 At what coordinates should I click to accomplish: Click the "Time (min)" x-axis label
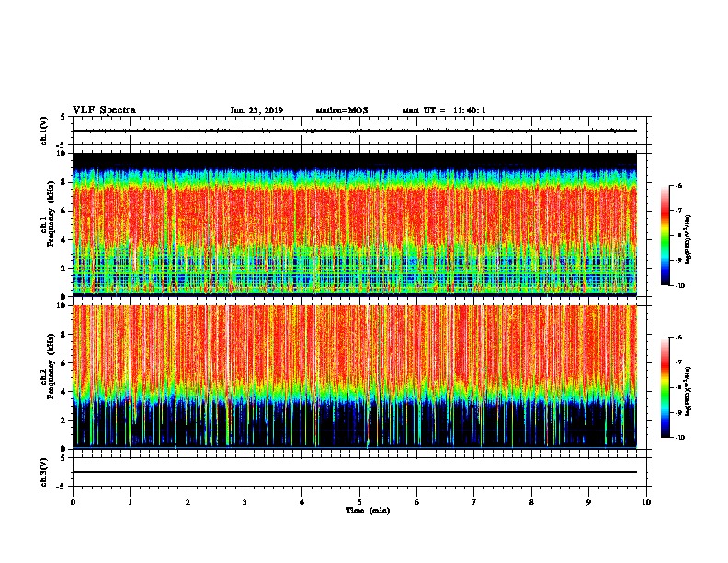[368, 511]
